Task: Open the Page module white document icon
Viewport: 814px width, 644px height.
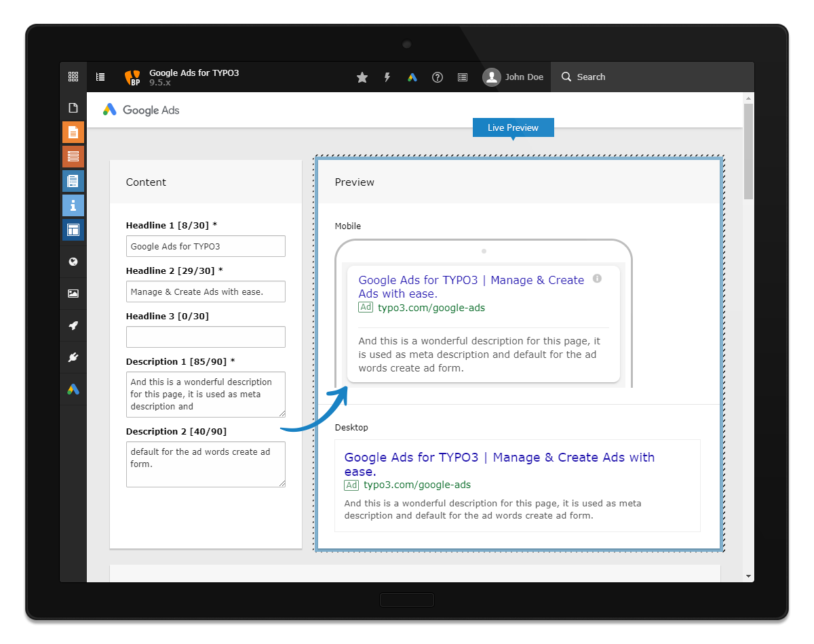Action: [x=73, y=108]
